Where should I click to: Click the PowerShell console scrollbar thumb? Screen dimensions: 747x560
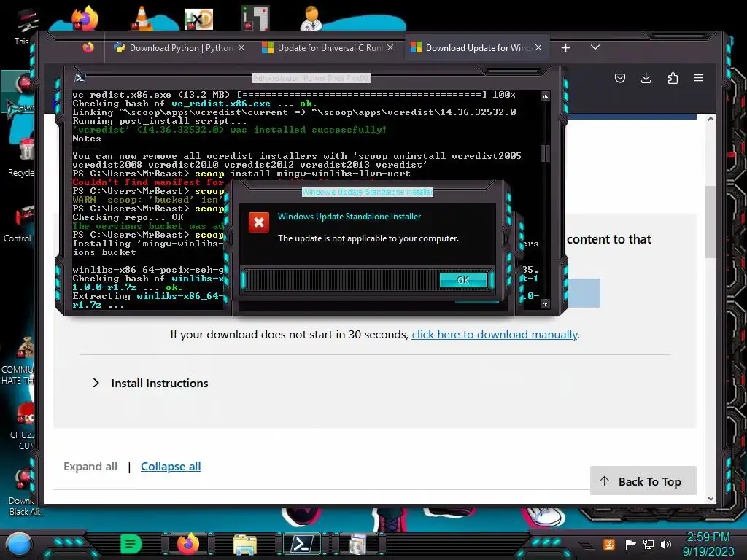[546, 153]
